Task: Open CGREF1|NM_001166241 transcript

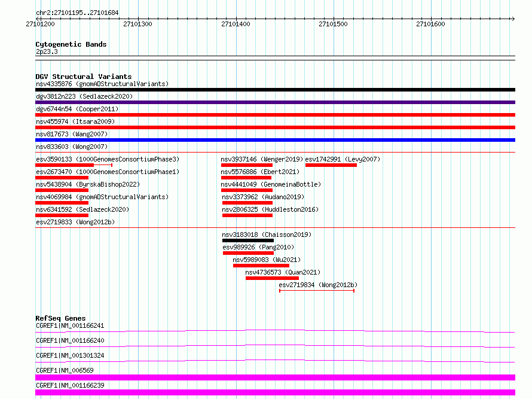Action: (x=70, y=325)
